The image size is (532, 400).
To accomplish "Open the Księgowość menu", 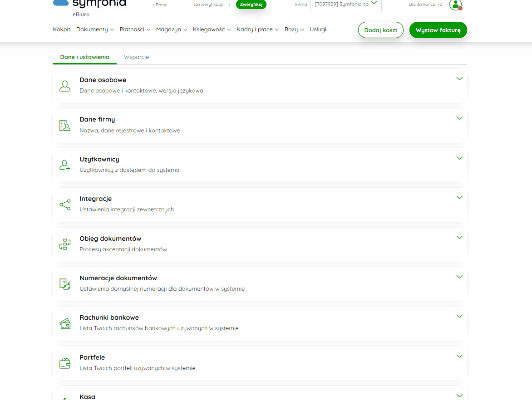I will coord(212,29).
